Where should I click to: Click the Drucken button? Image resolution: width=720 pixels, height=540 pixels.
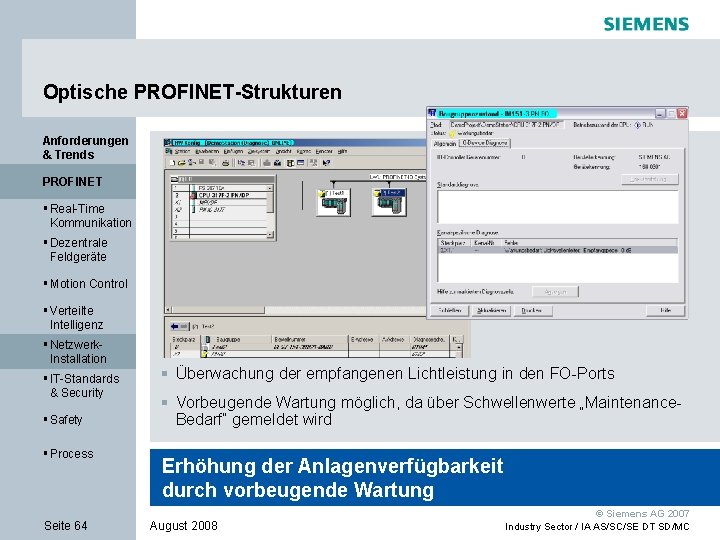532,311
